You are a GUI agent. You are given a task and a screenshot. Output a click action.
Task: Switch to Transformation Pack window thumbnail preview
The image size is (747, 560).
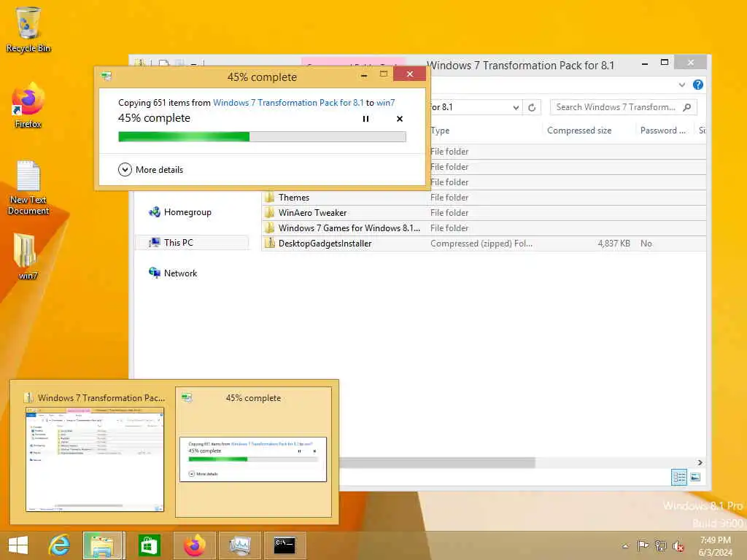pos(94,452)
